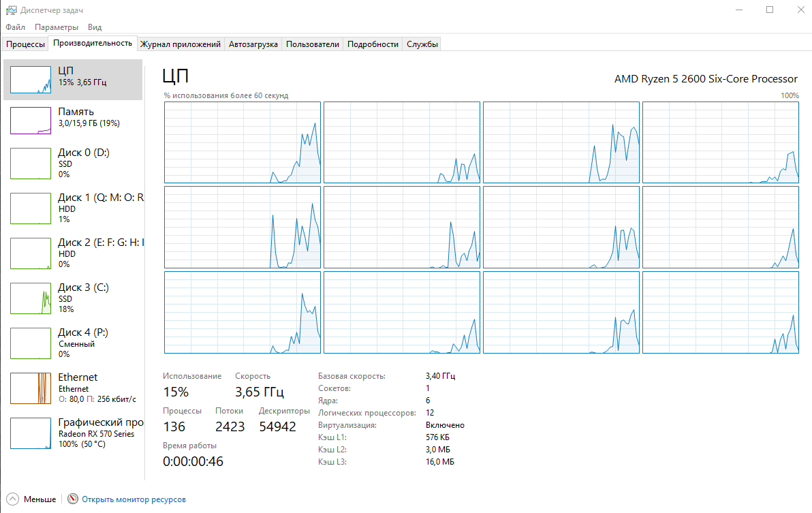Switch to the Автозагрузка tab
Viewport: 812px width, 513px height.
point(253,44)
